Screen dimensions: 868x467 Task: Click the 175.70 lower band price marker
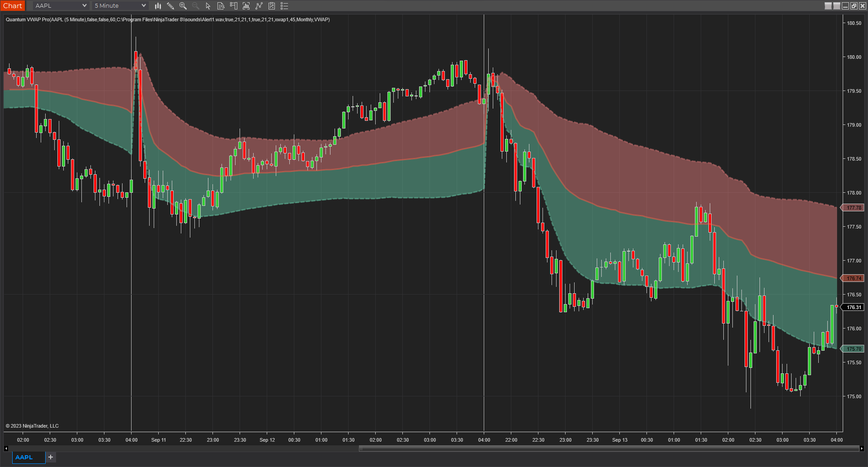tap(853, 349)
